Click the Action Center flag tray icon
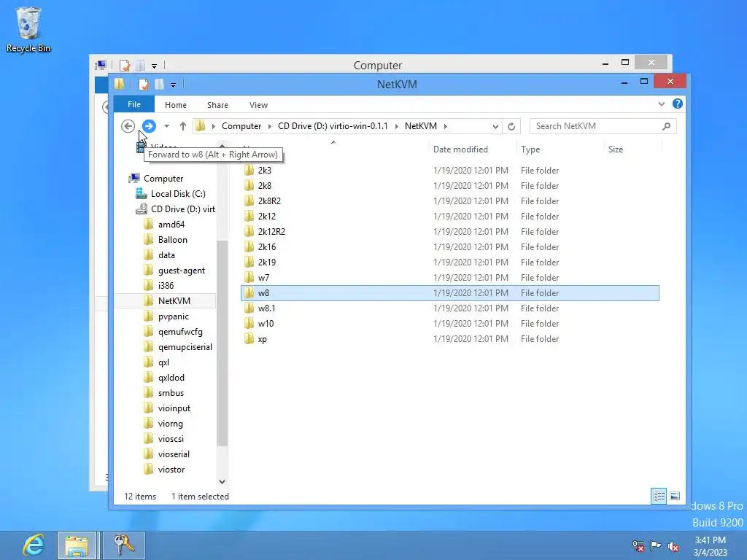Screen dimensions: 747x560 click(x=656, y=545)
